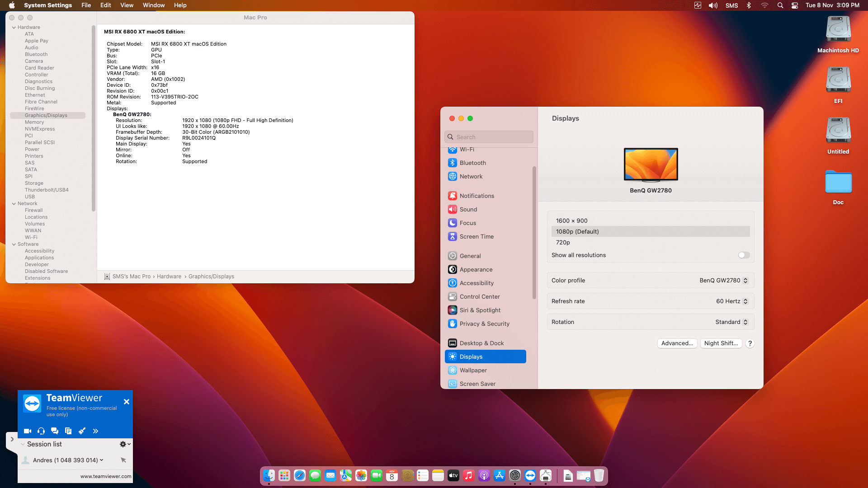
Task: Open the Color profile dropdown
Action: click(724, 281)
